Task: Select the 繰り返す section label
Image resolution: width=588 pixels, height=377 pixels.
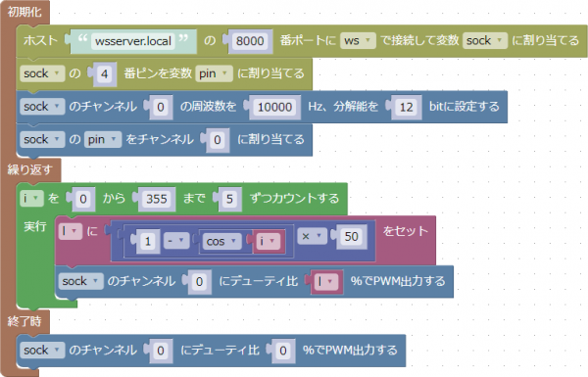Action: [x=29, y=169]
